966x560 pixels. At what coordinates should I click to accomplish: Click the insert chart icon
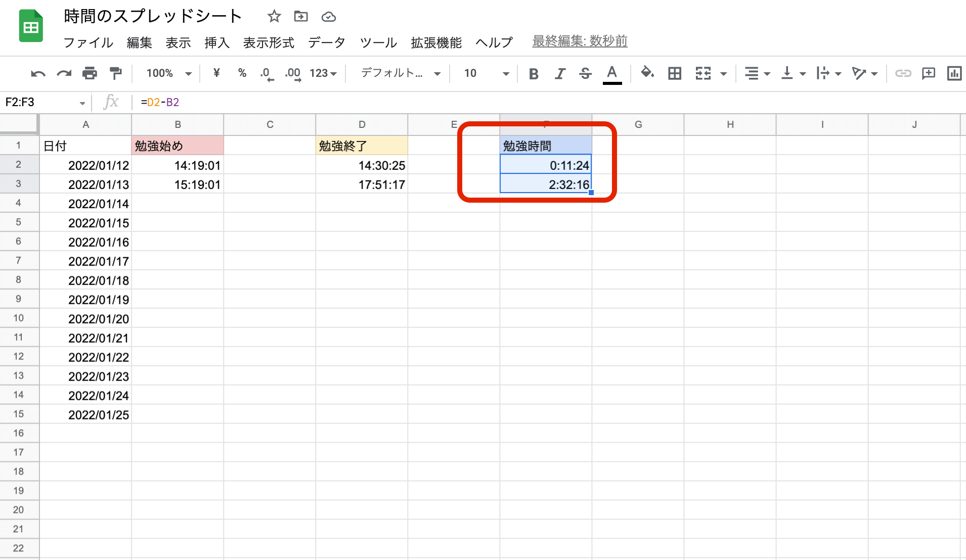coord(954,74)
